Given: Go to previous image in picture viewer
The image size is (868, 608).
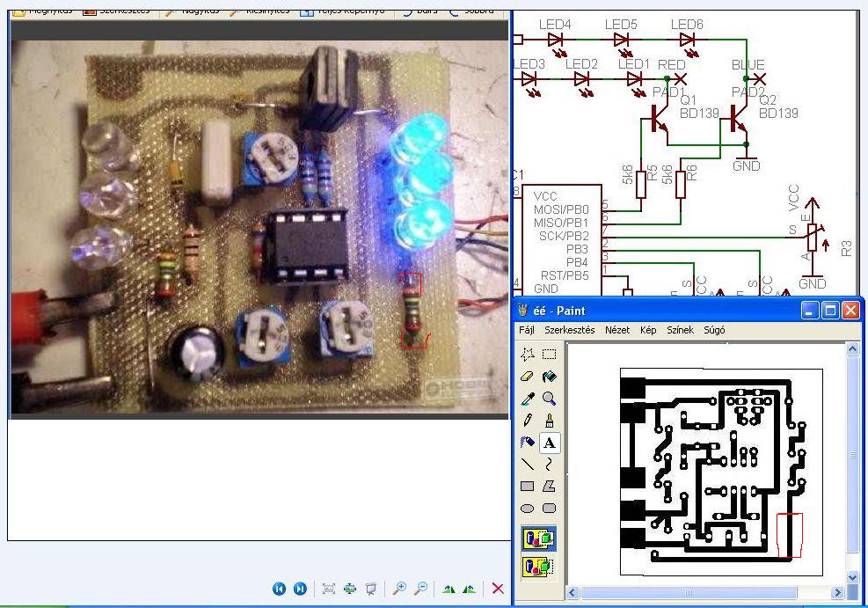Looking at the screenshot, I should pos(279,589).
